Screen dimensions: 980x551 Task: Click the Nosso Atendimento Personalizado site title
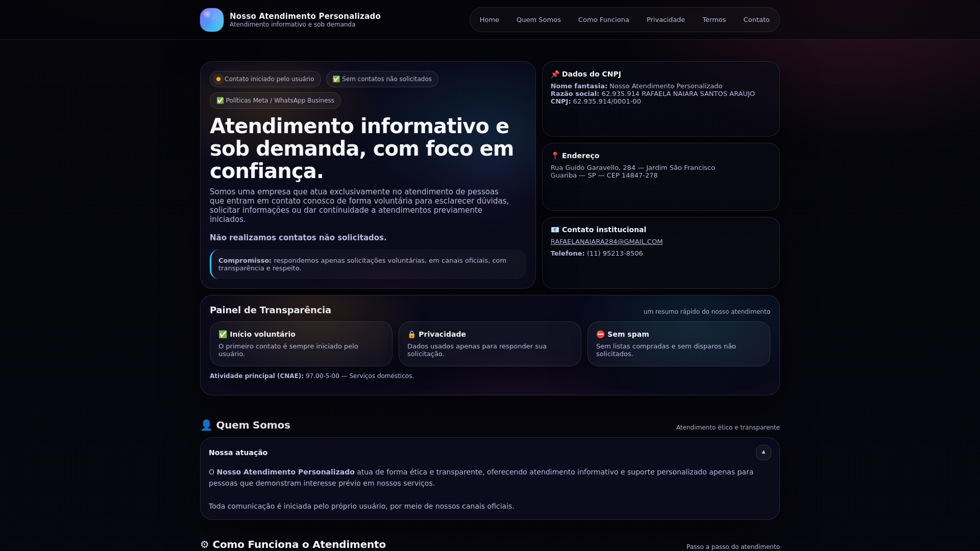coord(305,16)
